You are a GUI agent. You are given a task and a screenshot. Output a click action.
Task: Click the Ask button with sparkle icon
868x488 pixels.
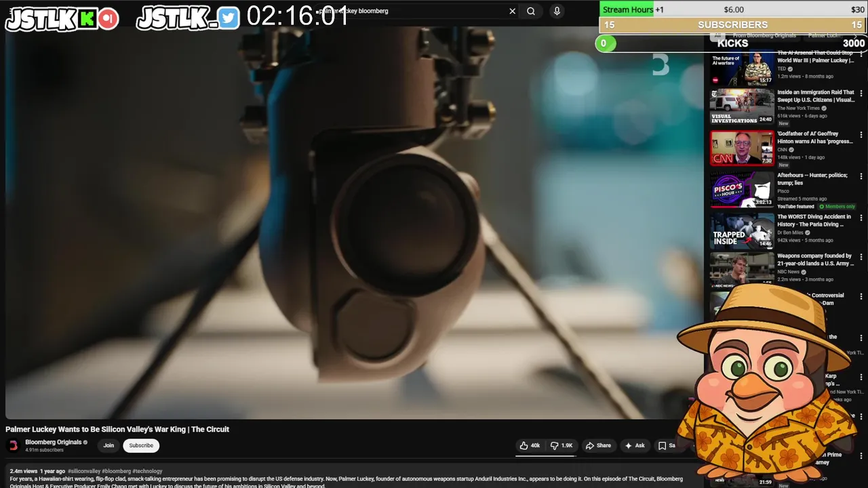tap(635, 445)
